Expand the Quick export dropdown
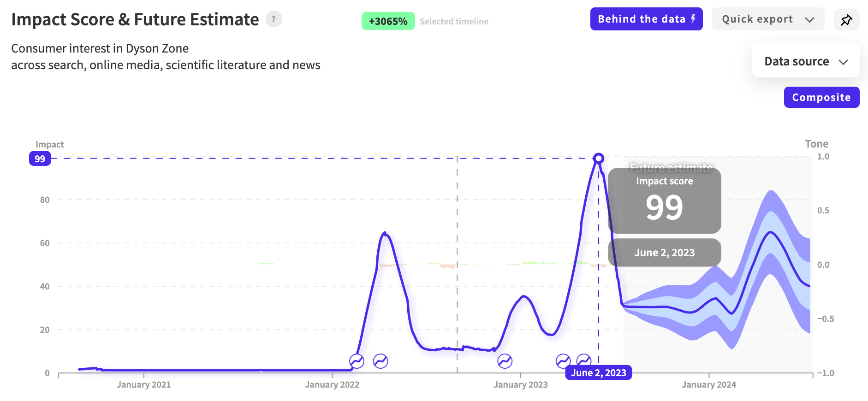The width and height of the screenshot is (868, 401). tap(768, 19)
